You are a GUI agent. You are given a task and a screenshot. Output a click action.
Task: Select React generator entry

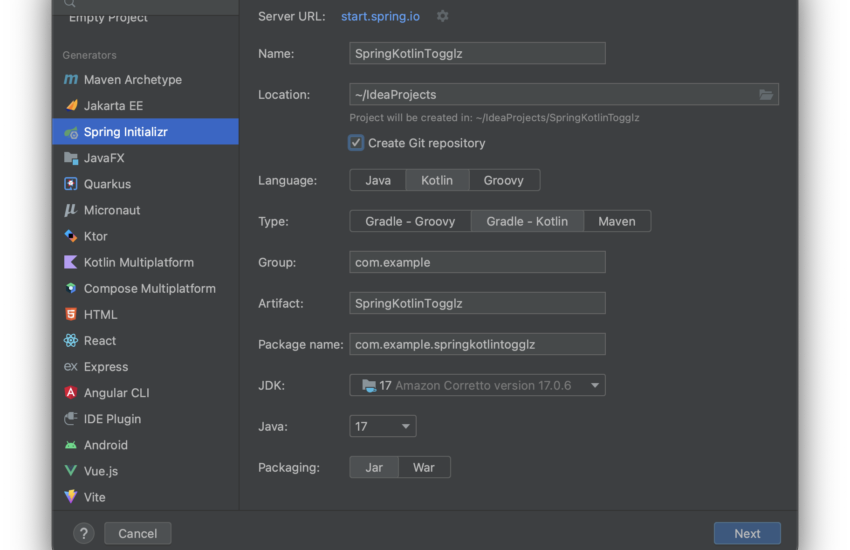coord(145,340)
